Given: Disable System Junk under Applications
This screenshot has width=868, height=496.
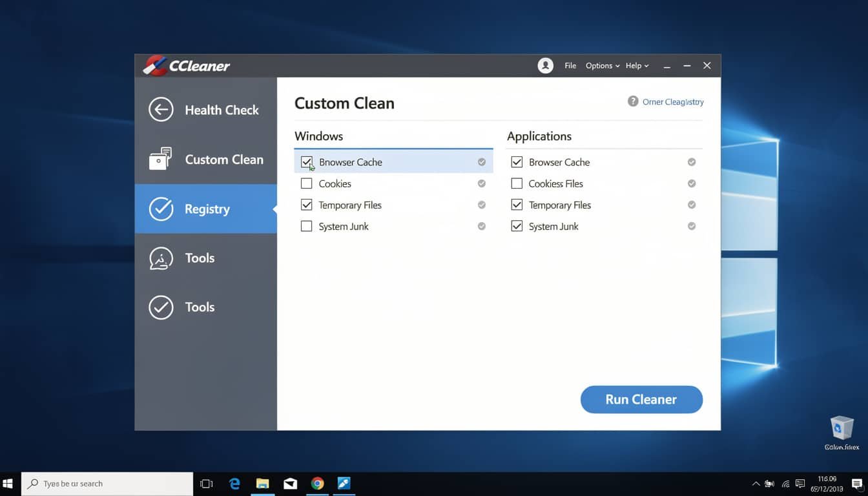Looking at the screenshot, I should click(517, 226).
